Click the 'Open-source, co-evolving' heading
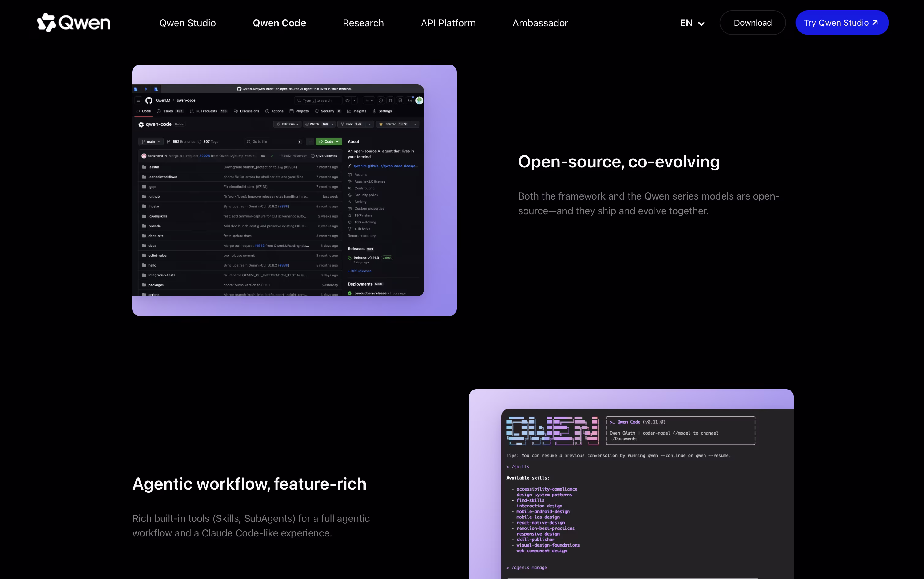This screenshot has width=924, height=579. click(619, 162)
